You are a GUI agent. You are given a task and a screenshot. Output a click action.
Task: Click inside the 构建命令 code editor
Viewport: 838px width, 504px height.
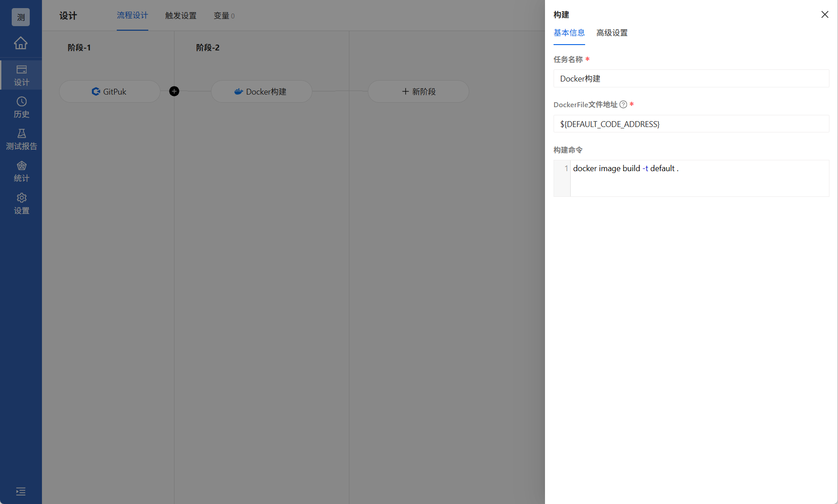pos(699,178)
